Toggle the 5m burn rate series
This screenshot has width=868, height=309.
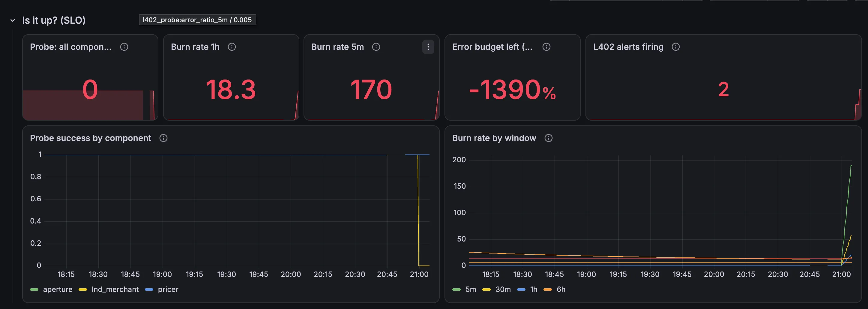(471, 289)
